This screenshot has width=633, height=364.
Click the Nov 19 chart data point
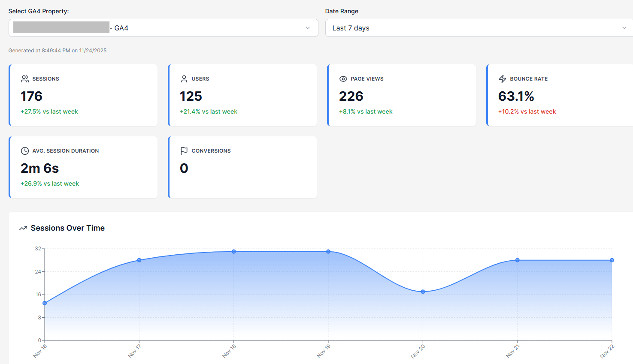click(328, 252)
